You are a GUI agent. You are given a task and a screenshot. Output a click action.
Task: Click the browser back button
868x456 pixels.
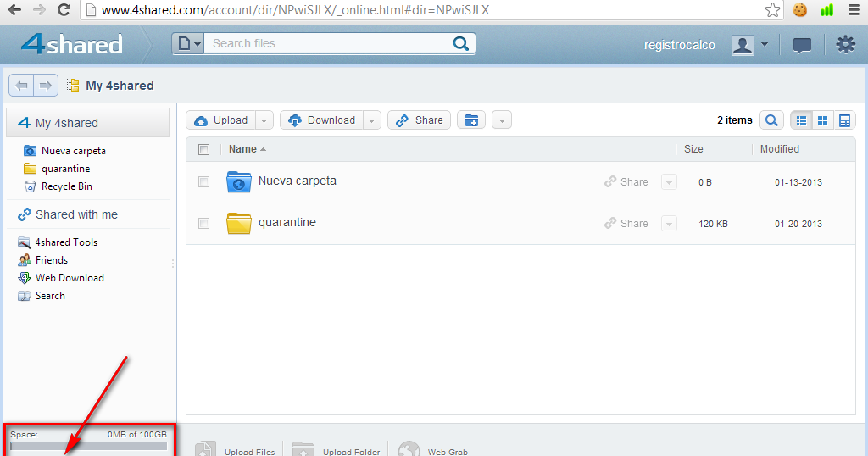[x=15, y=10]
